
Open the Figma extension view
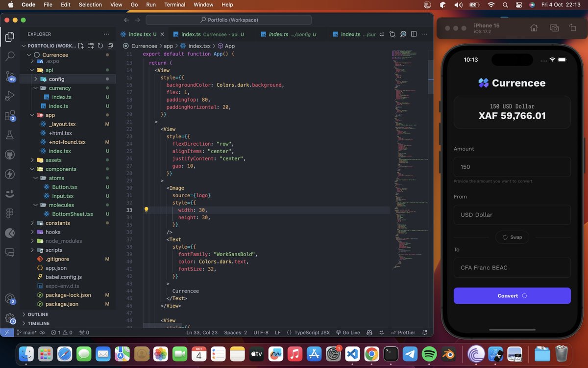(x=9, y=213)
